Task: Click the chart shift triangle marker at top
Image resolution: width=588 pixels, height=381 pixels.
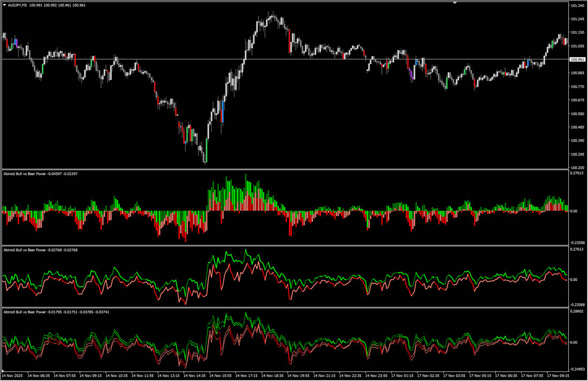Action: [x=455, y=3]
